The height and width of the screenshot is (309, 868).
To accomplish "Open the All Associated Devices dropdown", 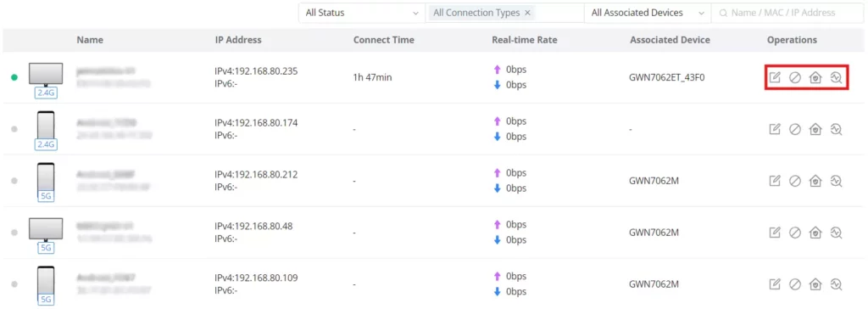I will pyautogui.click(x=648, y=13).
